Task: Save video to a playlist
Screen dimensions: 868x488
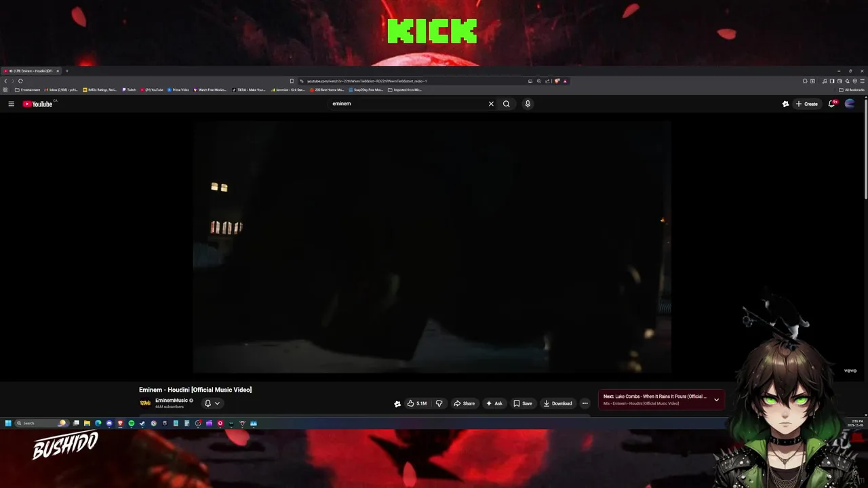Action: [523, 403]
